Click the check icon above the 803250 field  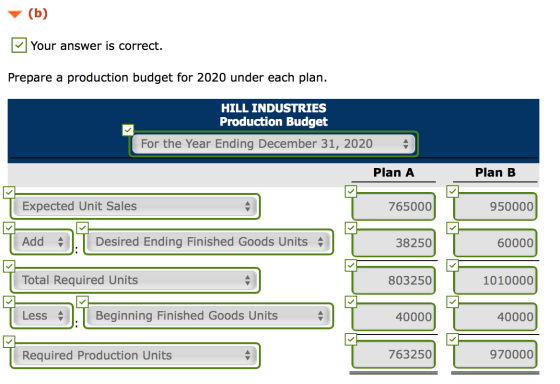[351, 265]
